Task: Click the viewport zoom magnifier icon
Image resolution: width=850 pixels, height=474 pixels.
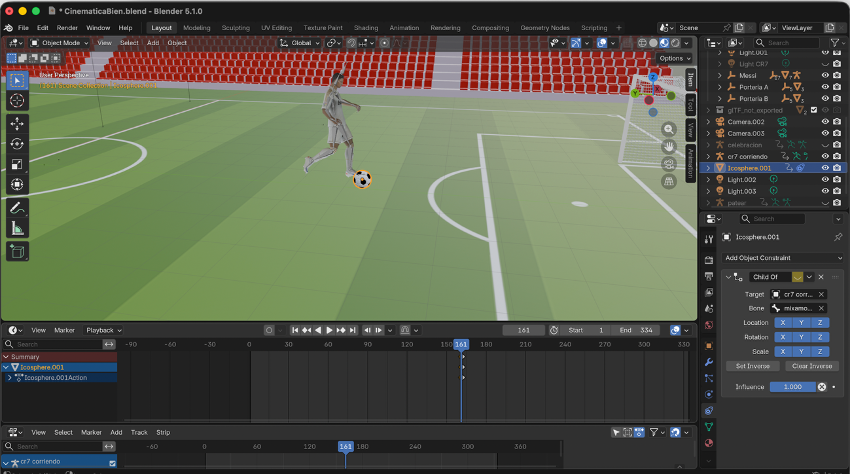Action: point(669,129)
